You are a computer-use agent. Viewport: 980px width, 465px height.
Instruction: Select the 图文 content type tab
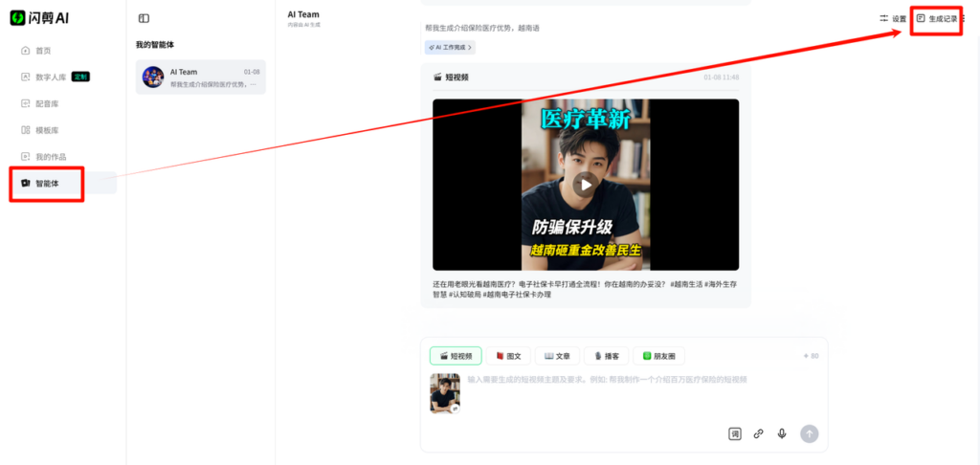coord(508,356)
